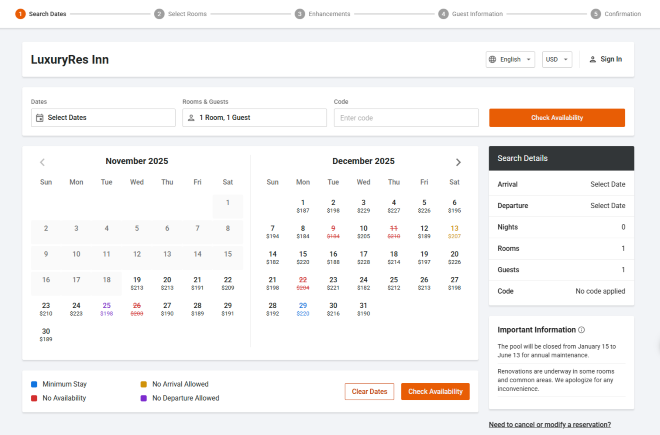Screen dimensions: 660x435
Task: Select December 6 priced $196
Action: (454, 206)
